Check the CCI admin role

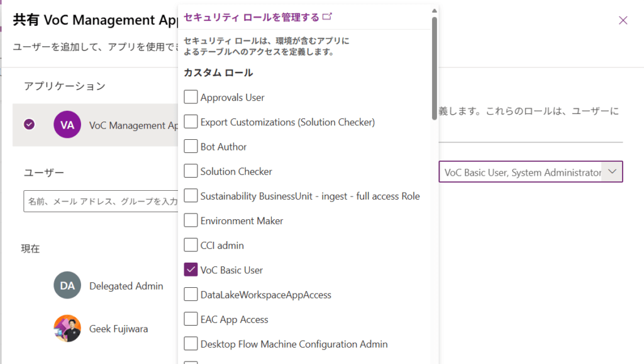(191, 245)
